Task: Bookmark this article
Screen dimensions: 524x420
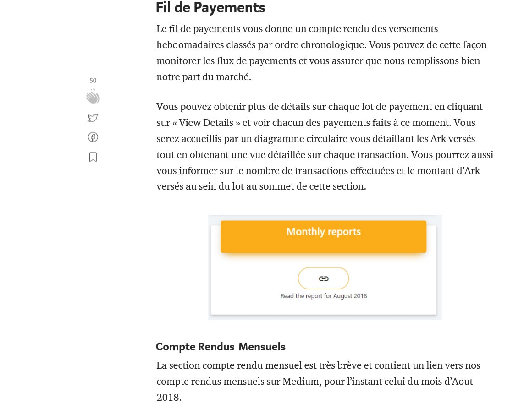Action: [93, 157]
